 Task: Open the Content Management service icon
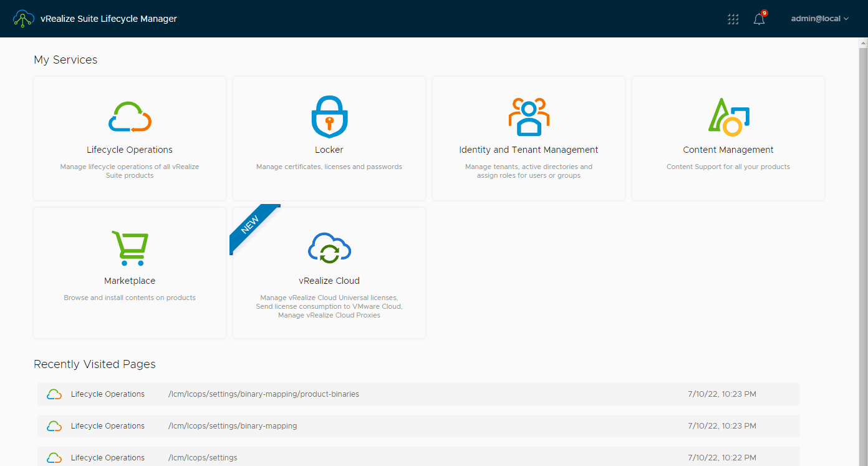pyautogui.click(x=728, y=116)
